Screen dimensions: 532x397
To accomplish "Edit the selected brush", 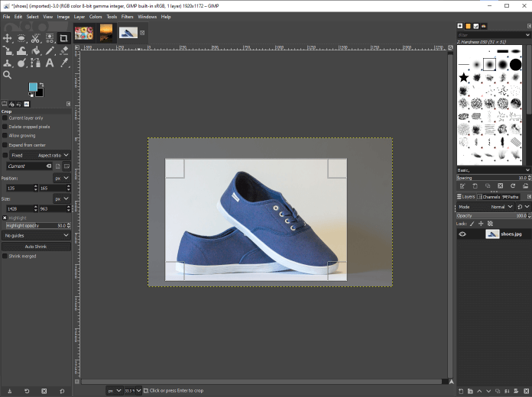I will [x=462, y=186].
